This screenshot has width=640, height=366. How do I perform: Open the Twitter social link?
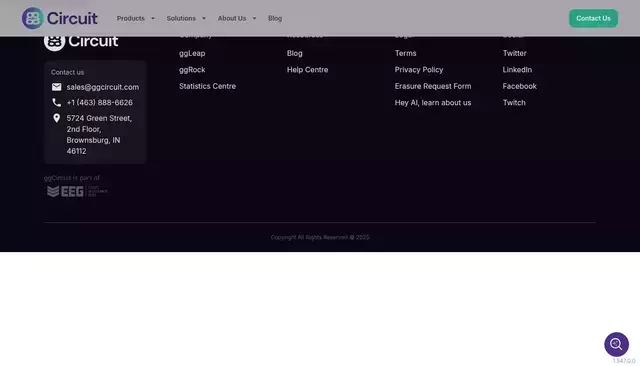point(515,53)
